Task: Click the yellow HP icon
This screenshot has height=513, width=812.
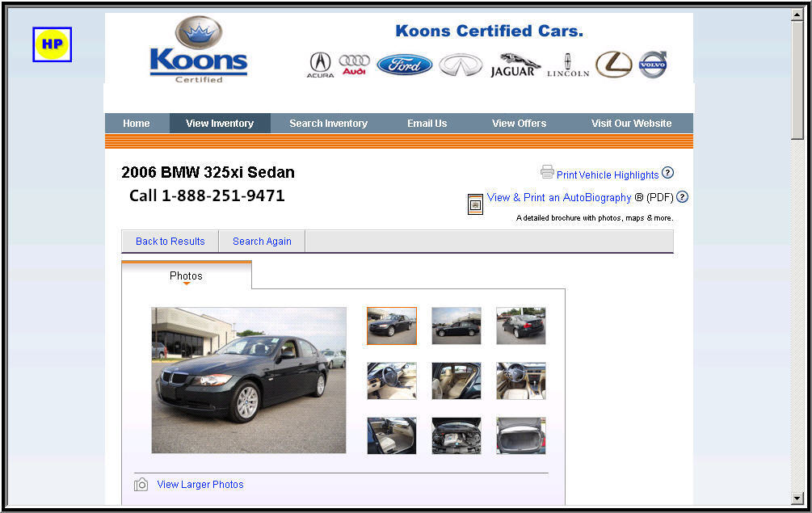Action: tap(52, 44)
